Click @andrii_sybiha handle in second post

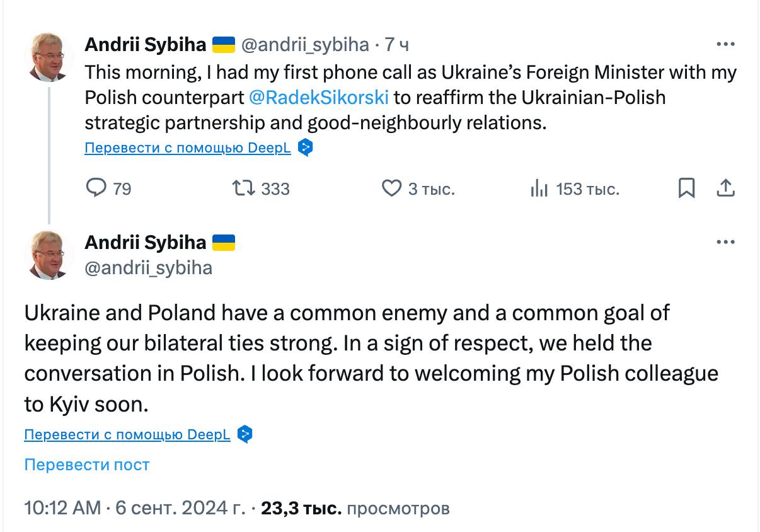point(148,268)
